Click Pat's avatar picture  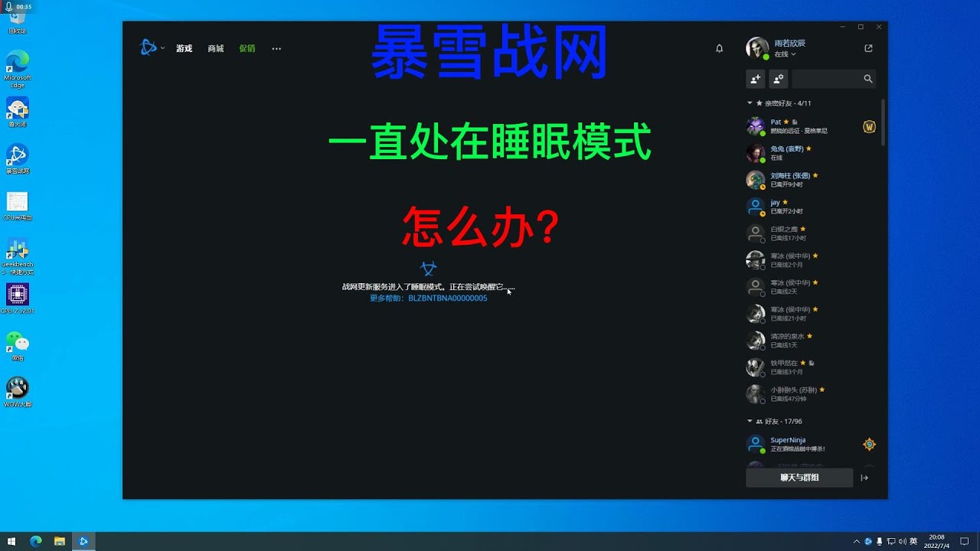756,126
